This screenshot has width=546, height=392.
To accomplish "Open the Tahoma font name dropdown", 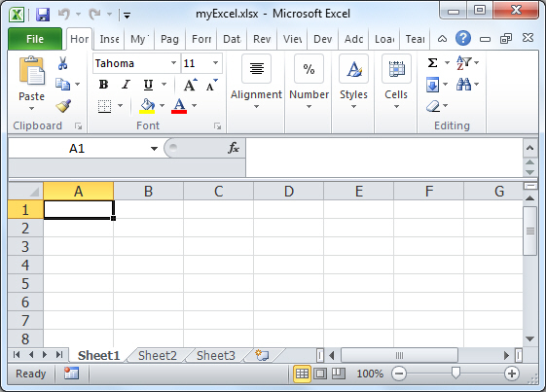I will click(173, 63).
